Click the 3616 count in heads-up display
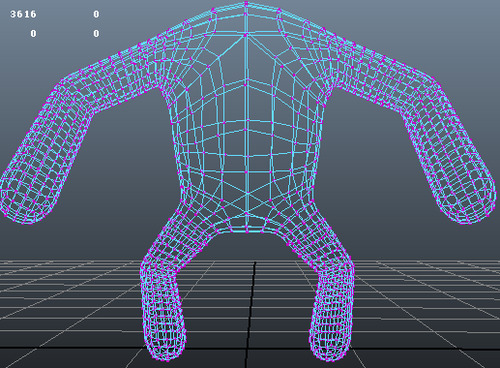This screenshot has height=368, width=500. (23, 14)
